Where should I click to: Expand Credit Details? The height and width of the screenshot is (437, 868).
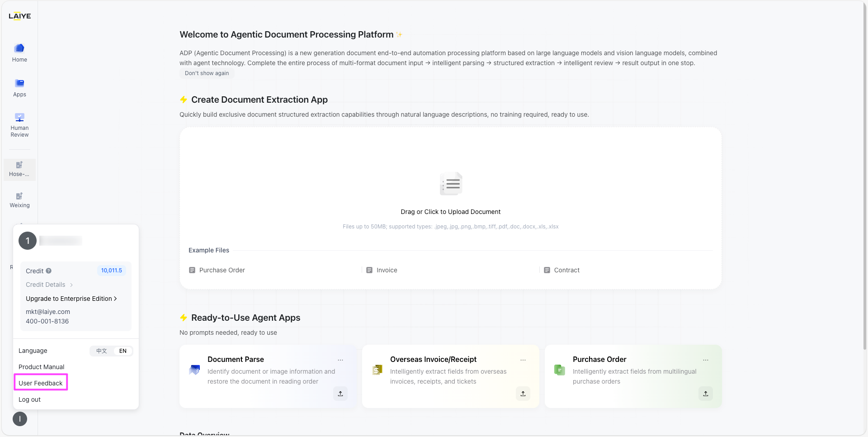coord(49,285)
